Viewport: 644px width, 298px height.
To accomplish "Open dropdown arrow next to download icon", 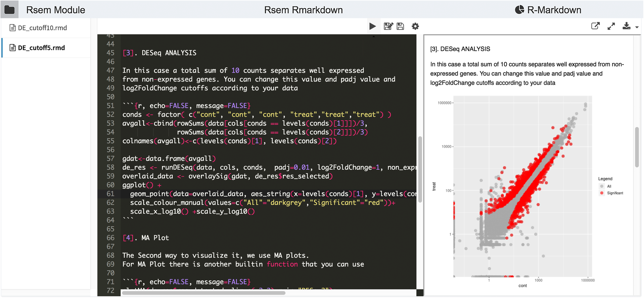I will pos(637,27).
